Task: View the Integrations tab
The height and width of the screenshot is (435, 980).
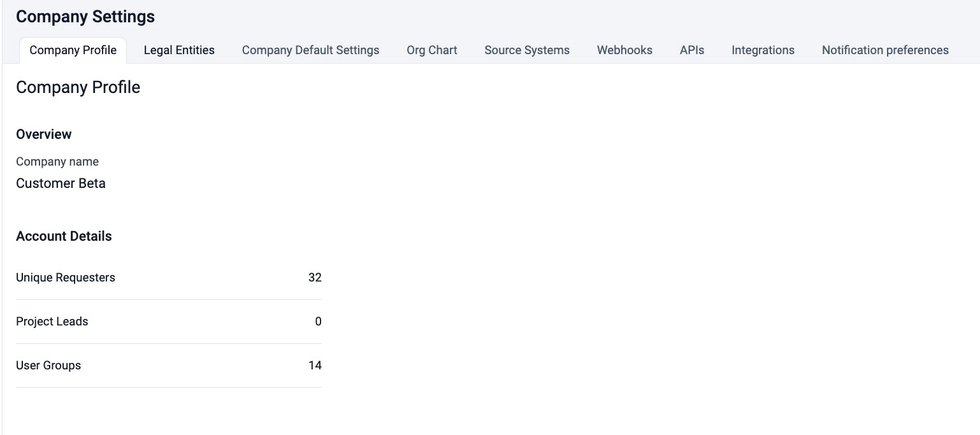Action: (763, 50)
